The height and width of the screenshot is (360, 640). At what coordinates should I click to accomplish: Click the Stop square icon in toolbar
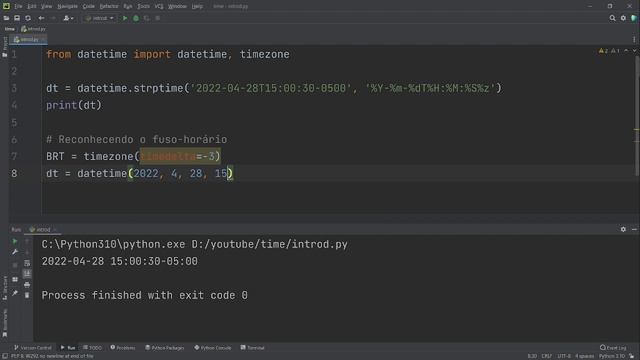click(x=158, y=18)
